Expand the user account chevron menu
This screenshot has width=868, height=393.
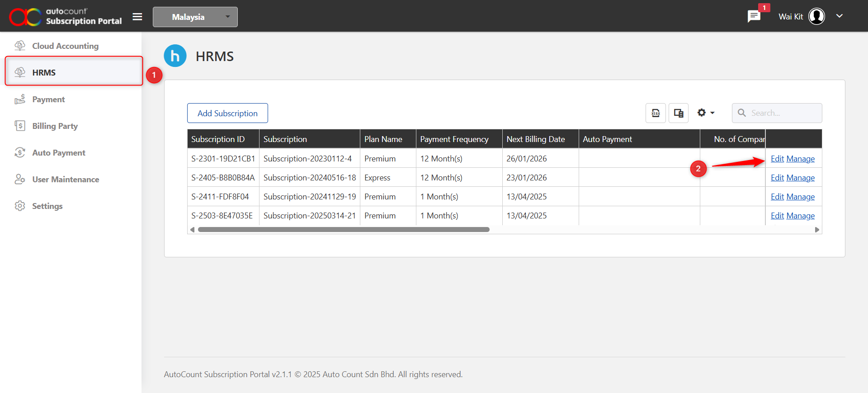[840, 16]
